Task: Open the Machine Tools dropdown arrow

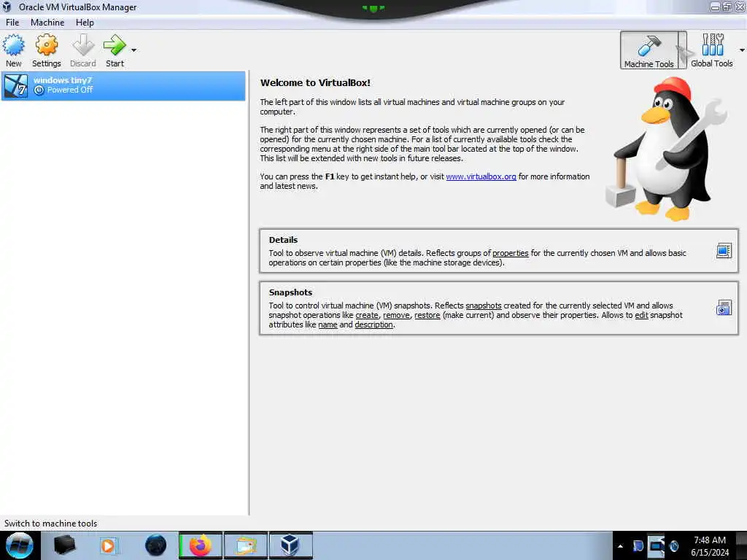Action: tap(682, 50)
